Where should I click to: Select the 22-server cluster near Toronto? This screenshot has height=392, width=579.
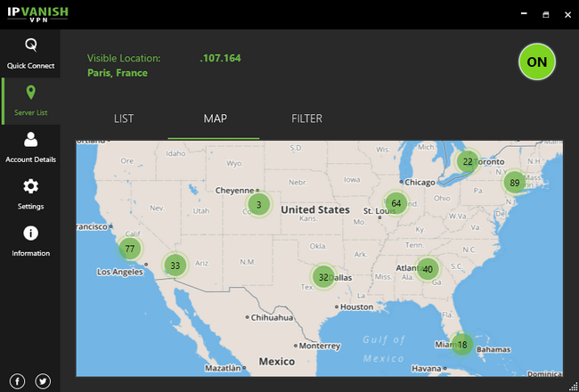coord(468,161)
